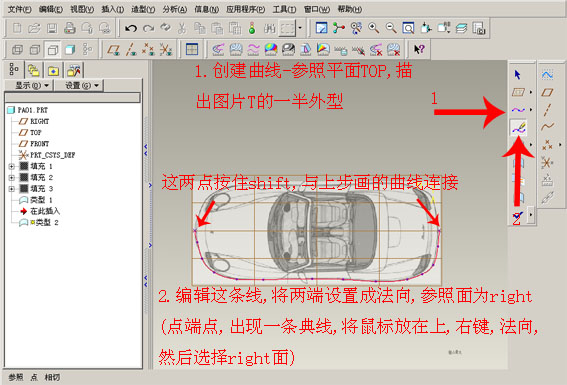Click the Print icon
Image resolution: width=567 pixels, height=385 pixels.
tap(69, 28)
